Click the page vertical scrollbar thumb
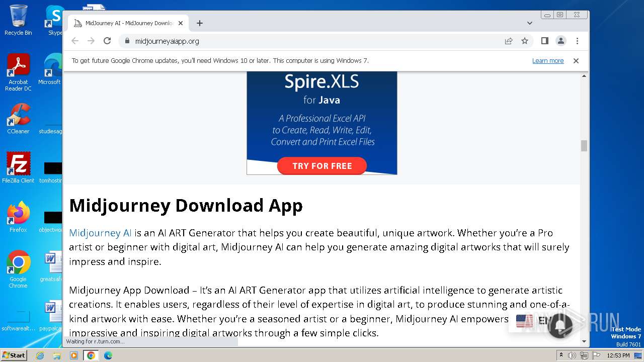The width and height of the screenshot is (644, 362). click(584, 146)
